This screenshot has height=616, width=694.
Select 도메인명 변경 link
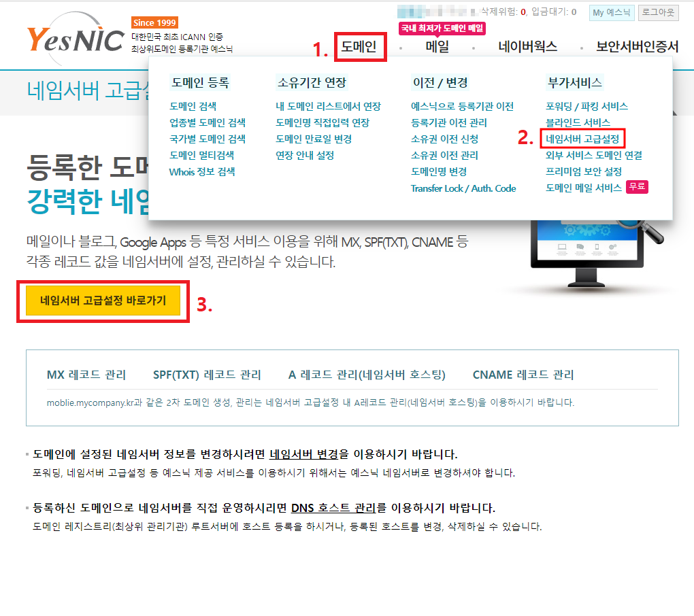(x=439, y=172)
